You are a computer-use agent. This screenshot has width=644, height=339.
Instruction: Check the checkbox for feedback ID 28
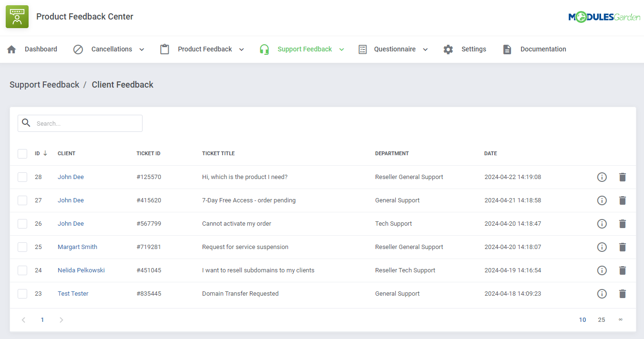point(22,177)
